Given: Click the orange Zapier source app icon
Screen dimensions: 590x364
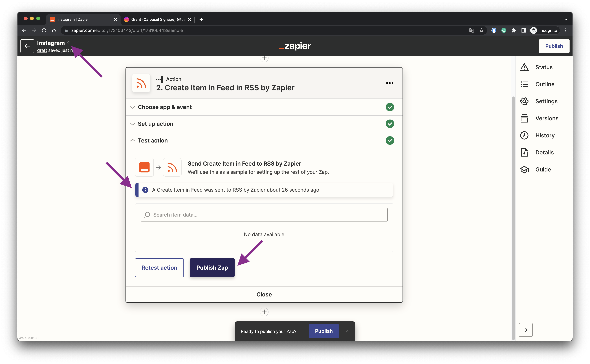Looking at the screenshot, I should pyautogui.click(x=144, y=167).
